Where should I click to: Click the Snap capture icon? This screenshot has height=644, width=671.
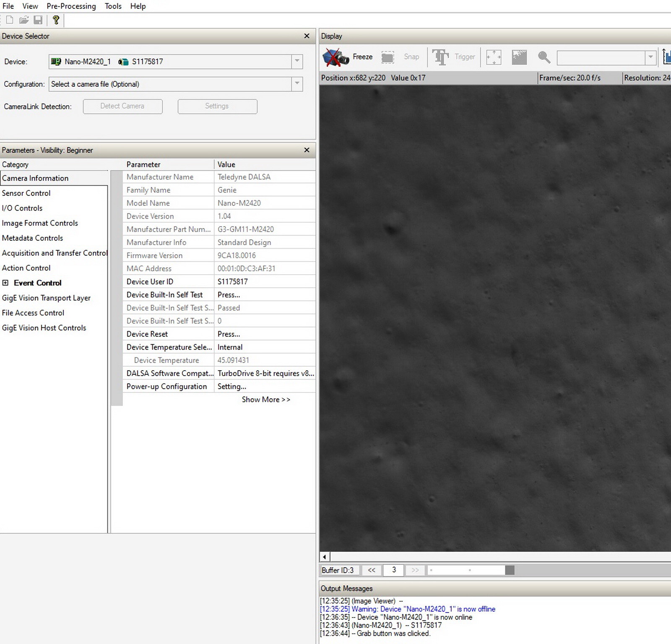[388, 57]
